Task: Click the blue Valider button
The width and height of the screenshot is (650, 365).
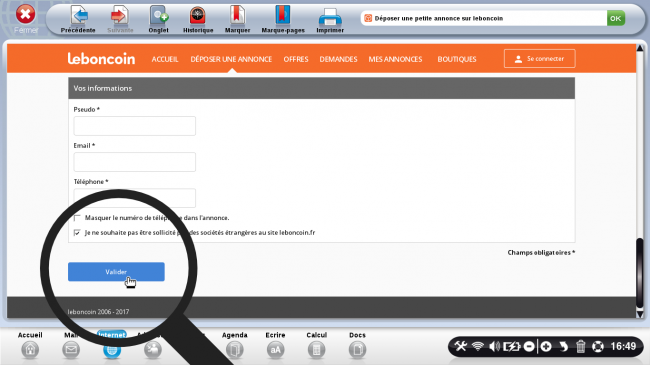Action: click(116, 272)
